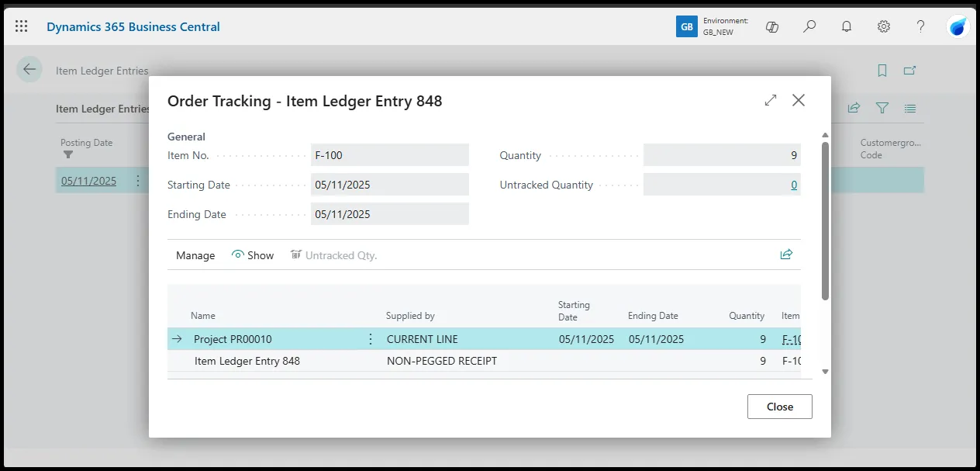Click scrollbar down arrow in dialog
Viewport: 980px width, 471px height.
[826, 372]
